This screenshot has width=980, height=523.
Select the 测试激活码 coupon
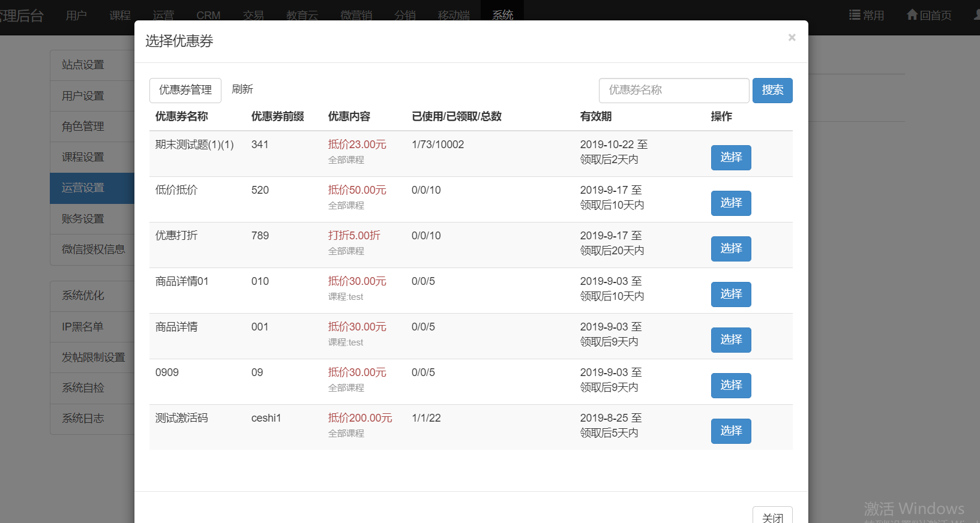coord(730,431)
